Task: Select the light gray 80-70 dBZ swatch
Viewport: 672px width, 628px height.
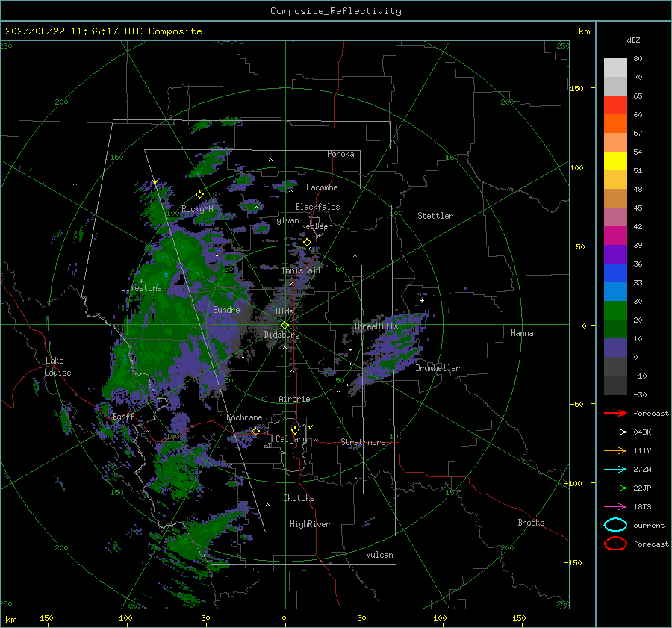Action: pos(615,68)
